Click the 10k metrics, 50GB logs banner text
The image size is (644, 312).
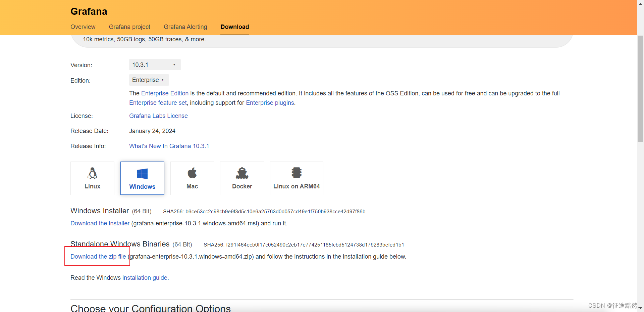click(145, 39)
